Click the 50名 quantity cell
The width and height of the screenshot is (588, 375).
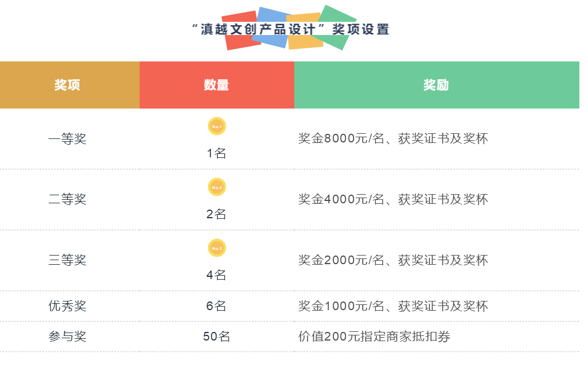point(217,337)
